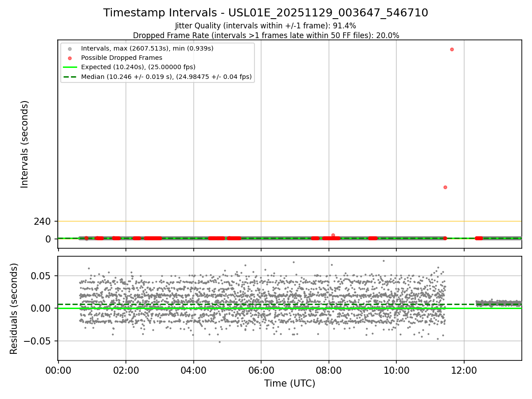Click the legend entry "Expected (10.240s), (25.00000 fps)"
Screen dimensions: 532x399
138,67
